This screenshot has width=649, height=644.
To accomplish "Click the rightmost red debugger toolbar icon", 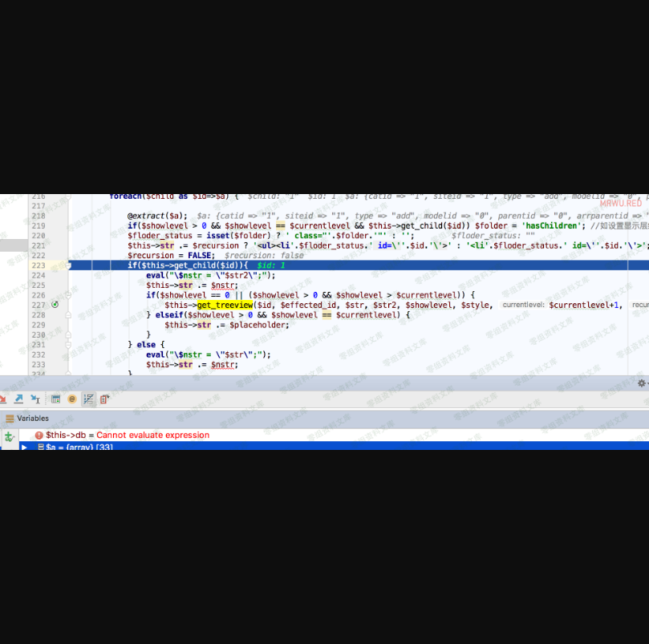I will (x=105, y=399).
